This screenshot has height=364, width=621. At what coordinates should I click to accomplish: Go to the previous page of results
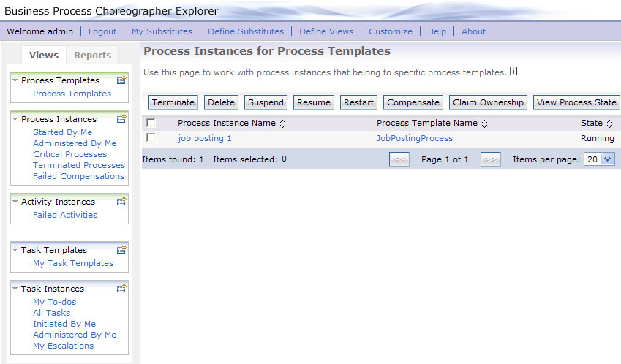point(399,159)
